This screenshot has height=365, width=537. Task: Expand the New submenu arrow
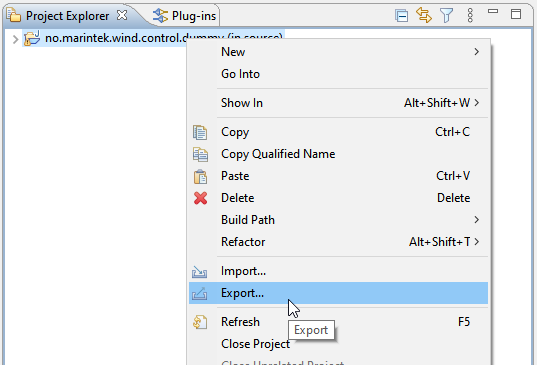point(477,52)
